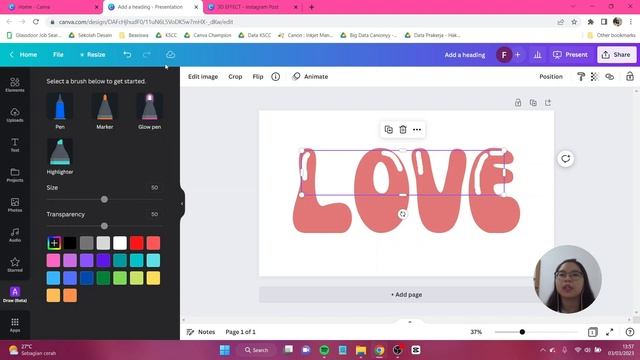Add collaborator with the plus icon
Screen dimensions: 640x360
(518, 54)
